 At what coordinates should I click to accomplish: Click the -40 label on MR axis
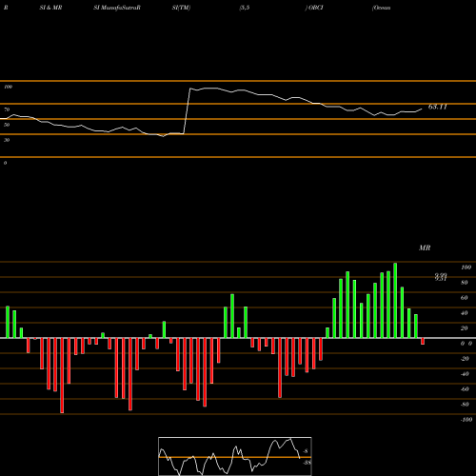point(465,374)
